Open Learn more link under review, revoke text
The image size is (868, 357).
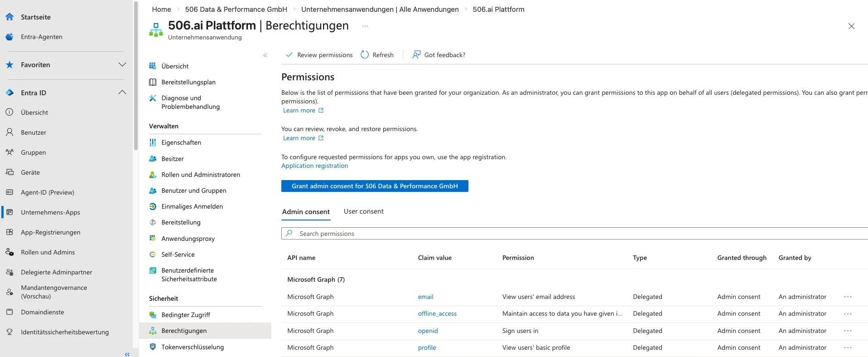[x=303, y=138]
